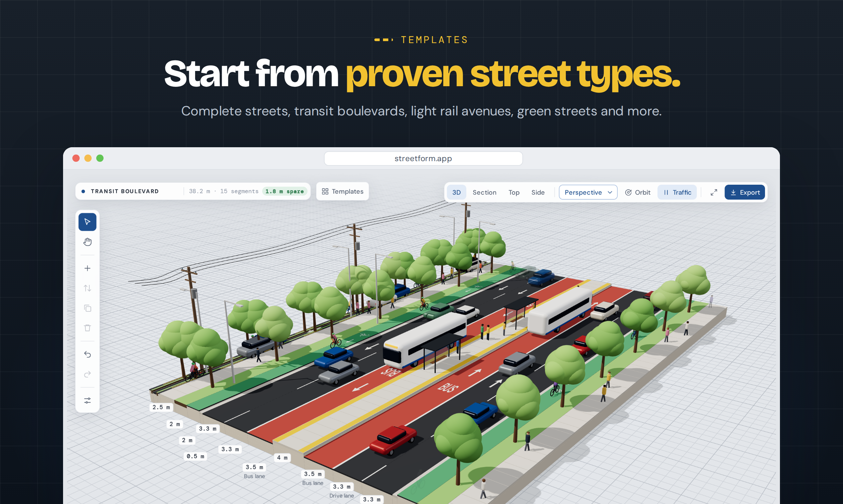Screen dimensions: 843x504
Task: Undo the last action
Action: coord(87,354)
